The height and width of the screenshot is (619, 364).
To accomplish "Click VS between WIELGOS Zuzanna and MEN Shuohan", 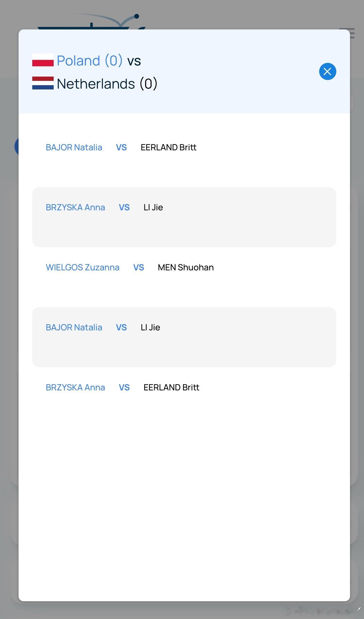I will point(139,267).
